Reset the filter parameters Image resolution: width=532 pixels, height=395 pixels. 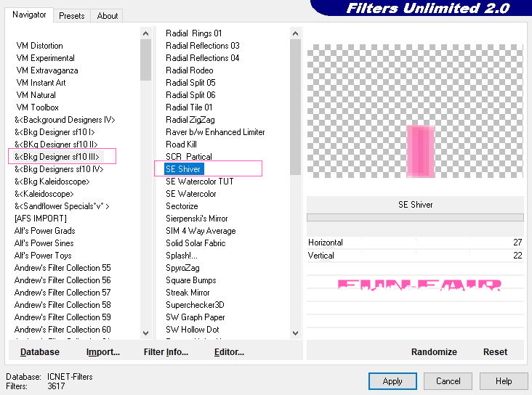495,351
